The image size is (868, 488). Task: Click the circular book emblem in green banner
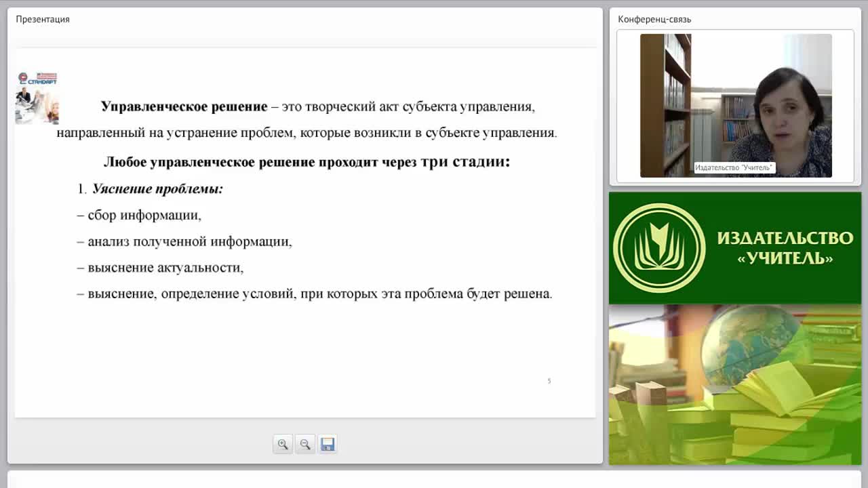point(659,248)
